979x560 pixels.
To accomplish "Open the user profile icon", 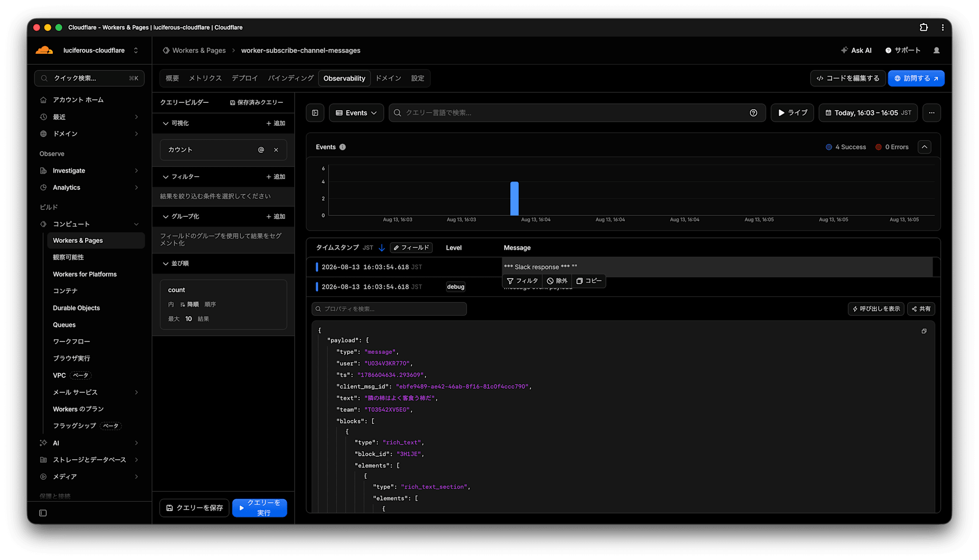I will pos(936,50).
